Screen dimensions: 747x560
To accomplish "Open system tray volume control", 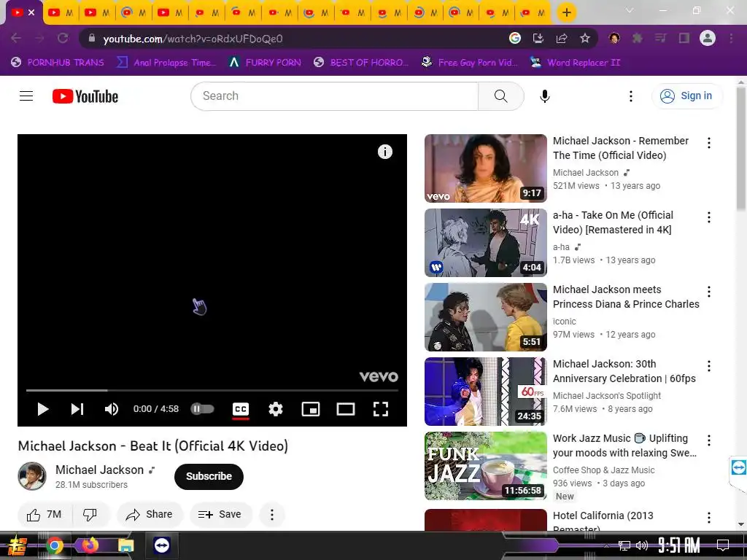I will pos(642,545).
